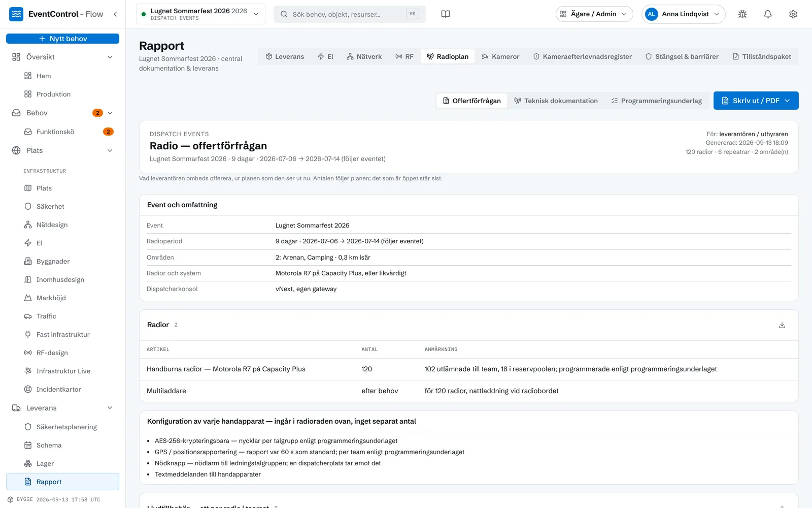Switch to the Kameror tab
This screenshot has width=812, height=508.
[500, 56]
